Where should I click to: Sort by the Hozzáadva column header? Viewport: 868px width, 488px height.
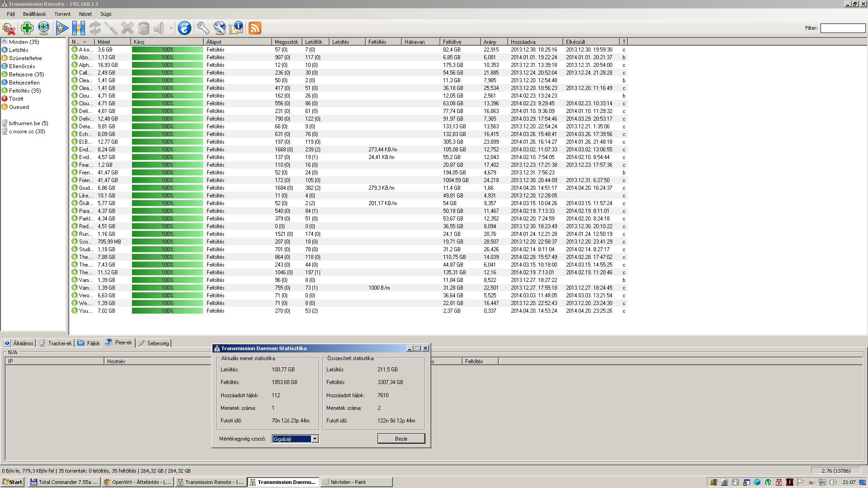tap(535, 42)
